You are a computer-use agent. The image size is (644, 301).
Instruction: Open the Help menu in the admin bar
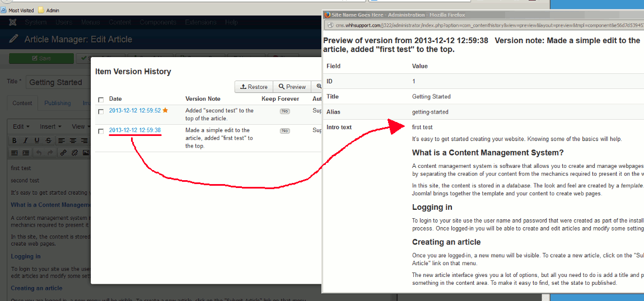231,22
